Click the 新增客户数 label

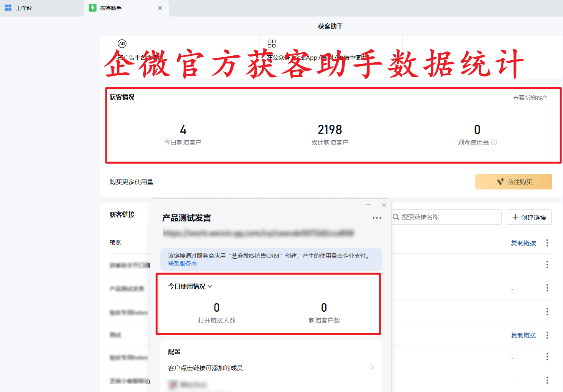tap(325, 320)
